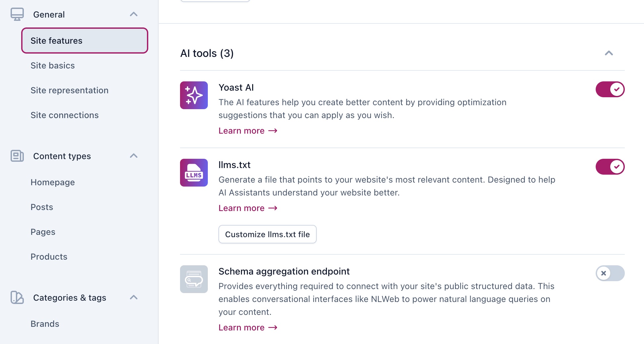The height and width of the screenshot is (344, 644).
Task: Collapse the Content types section
Action: point(134,156)
